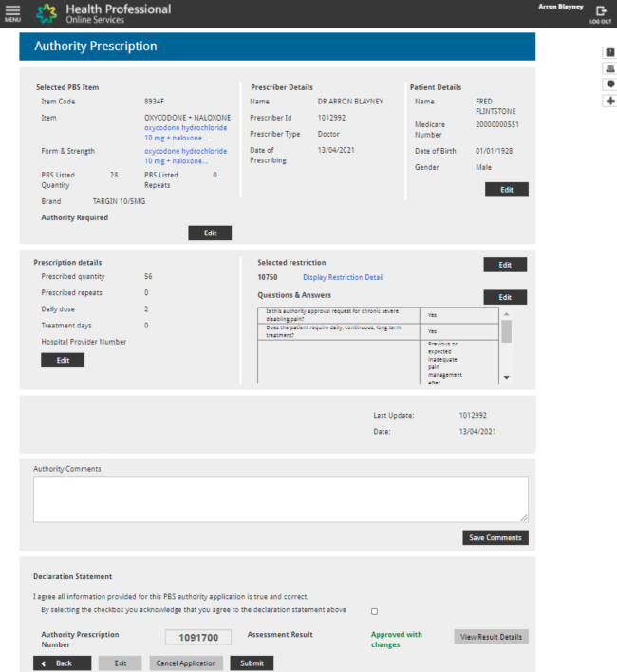Screen dimensions: 617x672
Task: Open the hamburger MENU icon
Action: 12,13
